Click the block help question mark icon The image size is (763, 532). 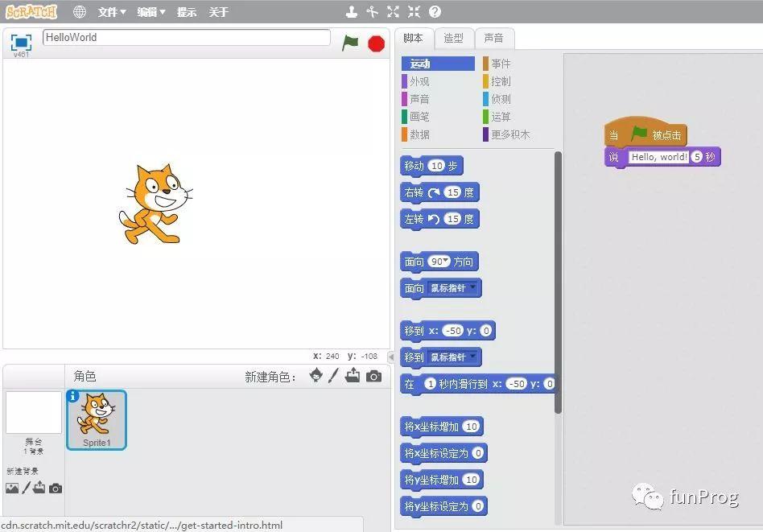[435, 12]
